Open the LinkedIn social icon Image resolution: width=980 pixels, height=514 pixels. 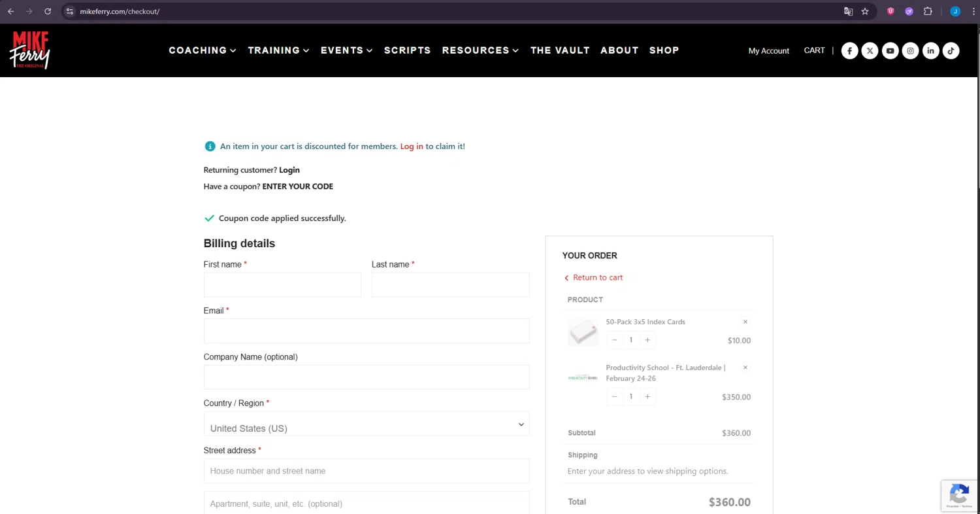(930, 50)
